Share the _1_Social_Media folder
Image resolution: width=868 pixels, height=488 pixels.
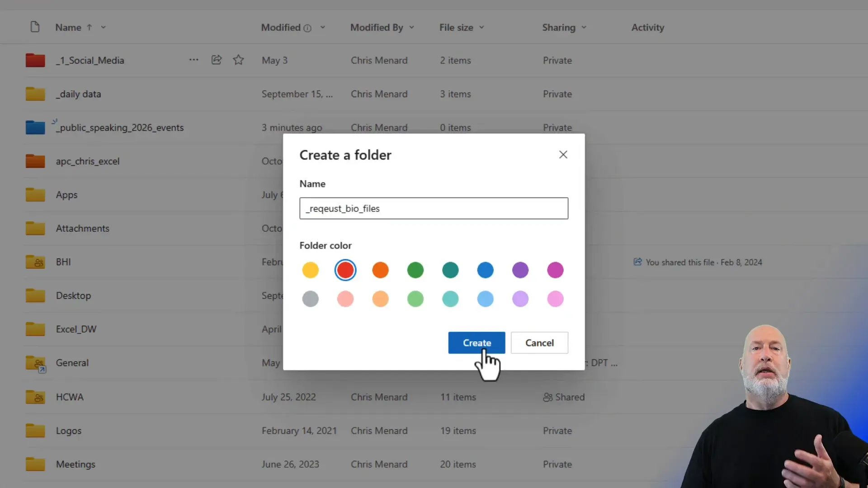(x=216, y=60)
